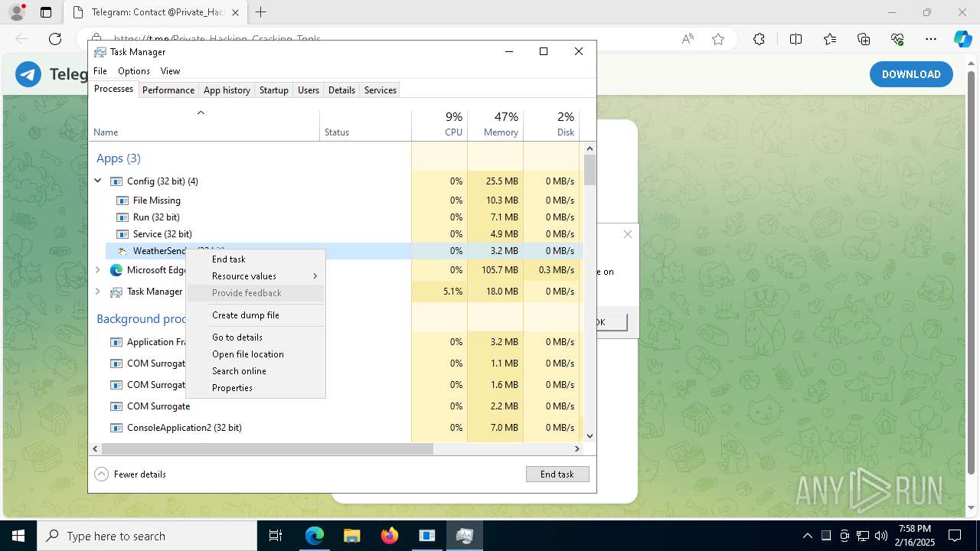Screen dimensions: 980x551
Task: Open Edge profile icon
Action: click(x=16, y=12)
